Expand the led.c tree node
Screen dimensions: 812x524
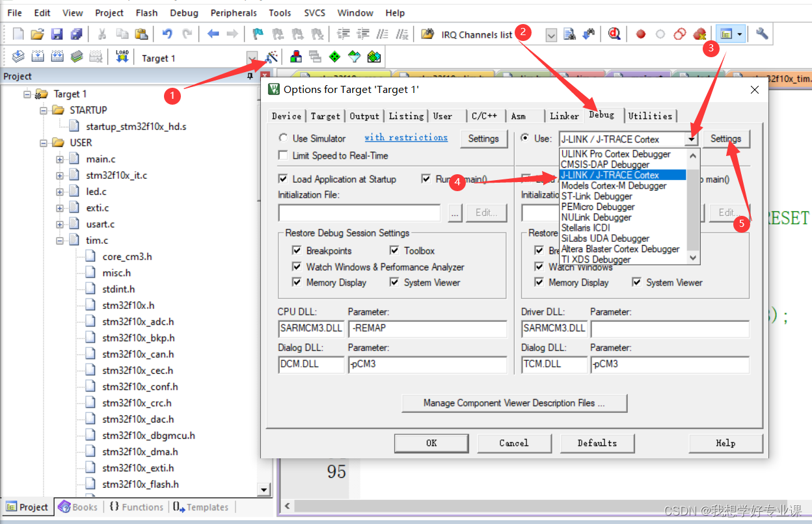point(60,191)
